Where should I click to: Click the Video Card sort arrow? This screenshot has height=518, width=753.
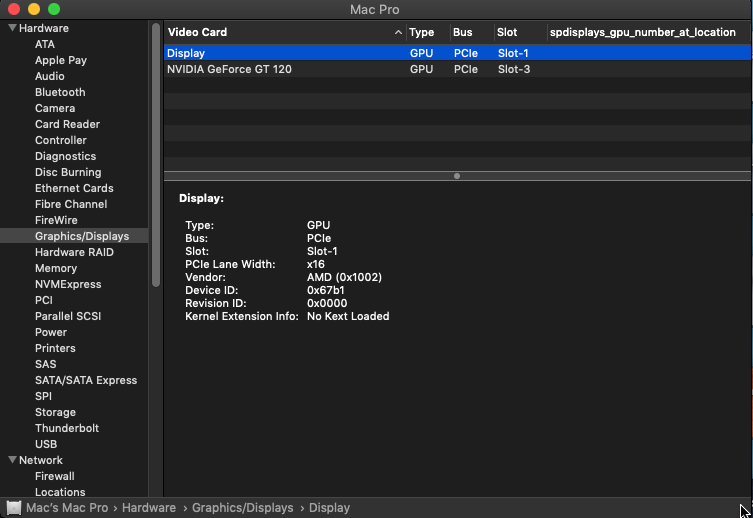pyautogui.click(x=399, y=33)
